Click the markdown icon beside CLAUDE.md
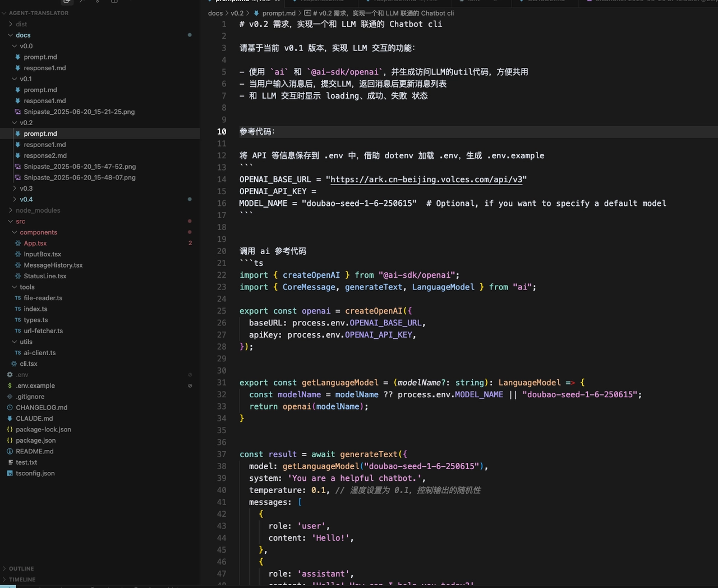Screen dimensions: 718x588 pyautogui.click(x=10, y=419)
